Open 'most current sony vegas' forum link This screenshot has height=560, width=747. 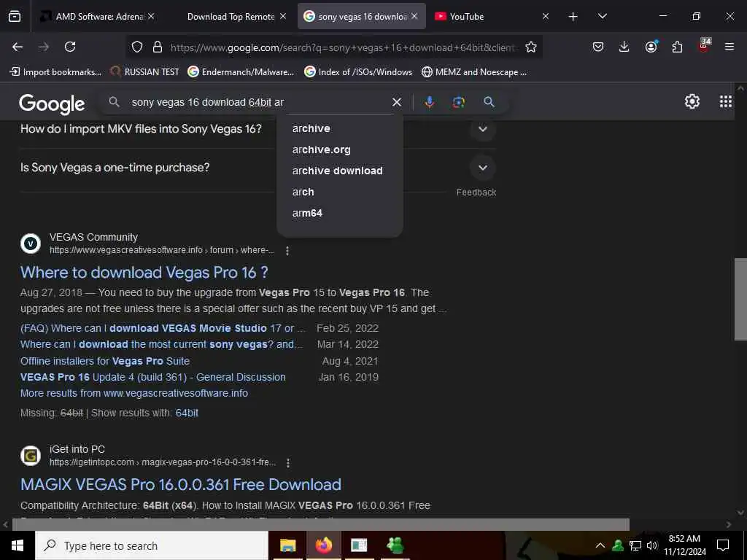click(161, 344)
